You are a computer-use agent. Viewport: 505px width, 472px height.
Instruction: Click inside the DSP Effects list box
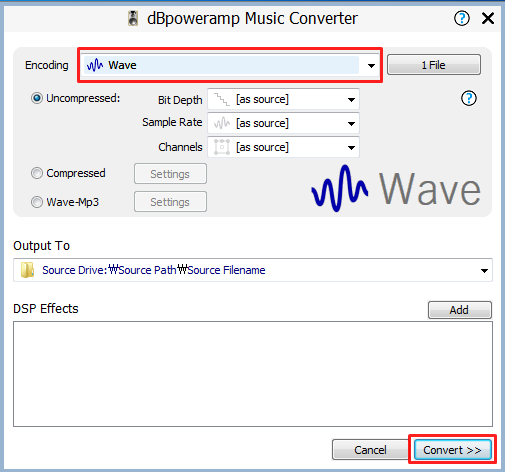click(x=253, y=374)
